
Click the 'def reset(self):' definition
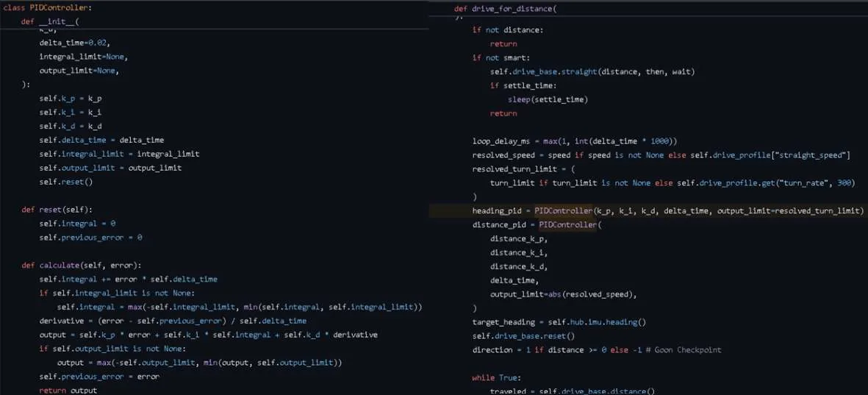(57, 210)
